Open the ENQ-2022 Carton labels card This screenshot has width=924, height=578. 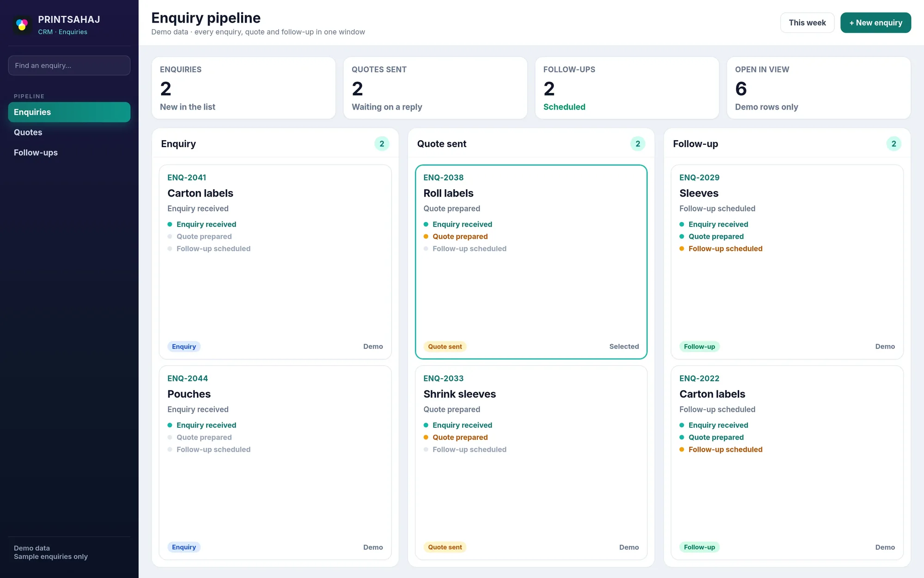click(x=787, y=462)
